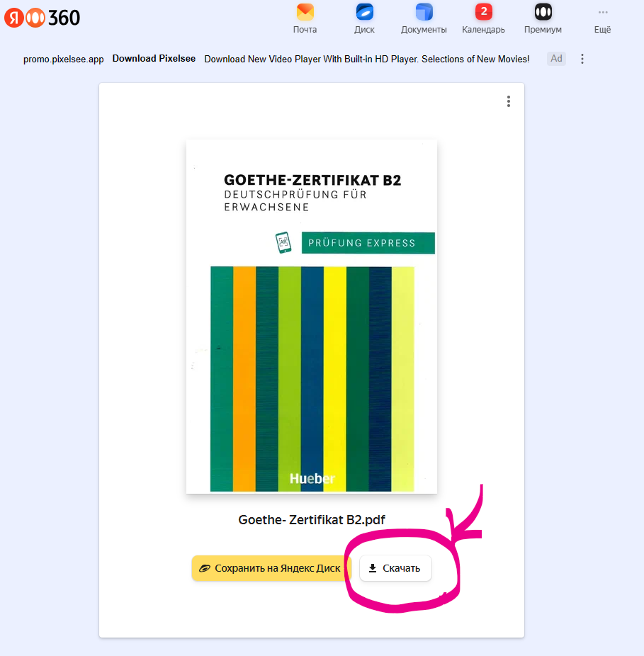Image resolution: width=644 pixels, height=656 pixels.
Task: Click Сохранить на Яндекс Диск button
Action: coord(271,568)
